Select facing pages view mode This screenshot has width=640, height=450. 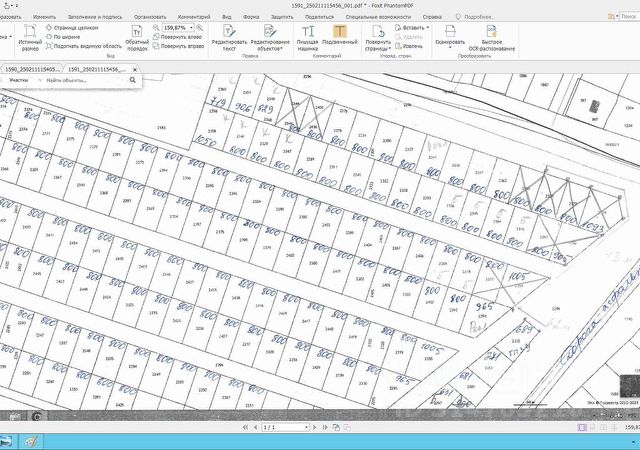(603, 427)
